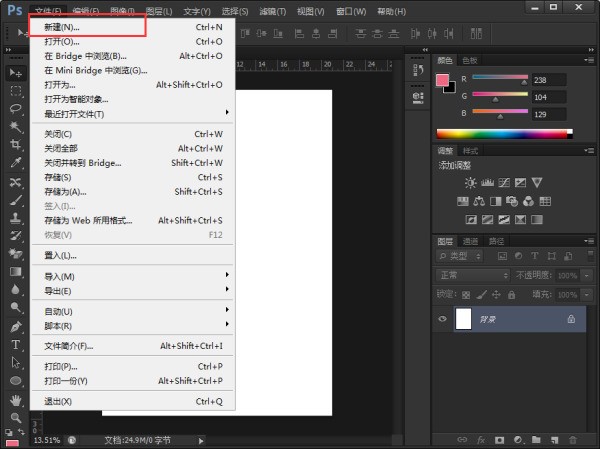The image size is (600, 449).
Task: Expand 脚本(R) submenu
Action: tap(132, 326)
